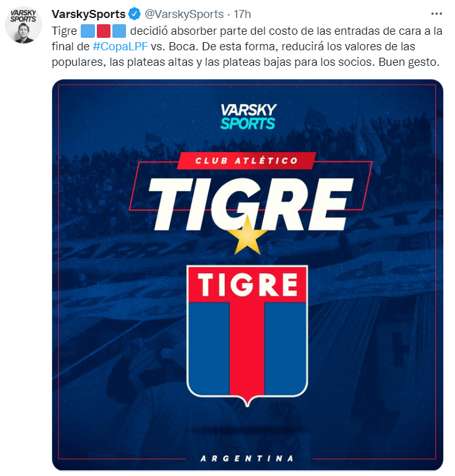Open the @VarskySports handle link
Screen dimensions: 455x476
(x=184, y=14)
